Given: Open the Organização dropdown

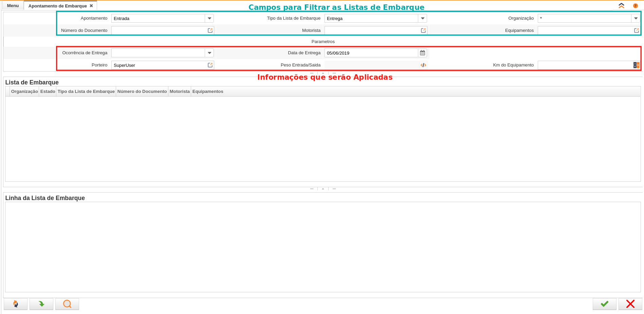Looking at the screenshot, I should coord(636,18).
